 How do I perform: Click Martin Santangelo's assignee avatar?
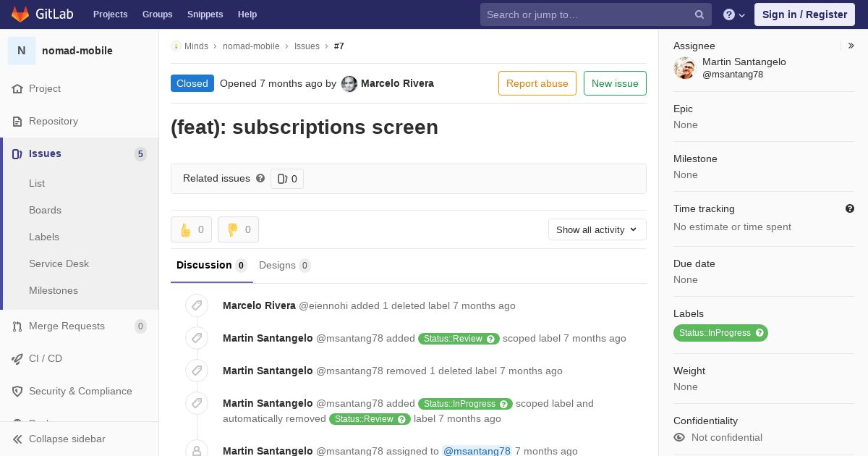coord(684,68)
